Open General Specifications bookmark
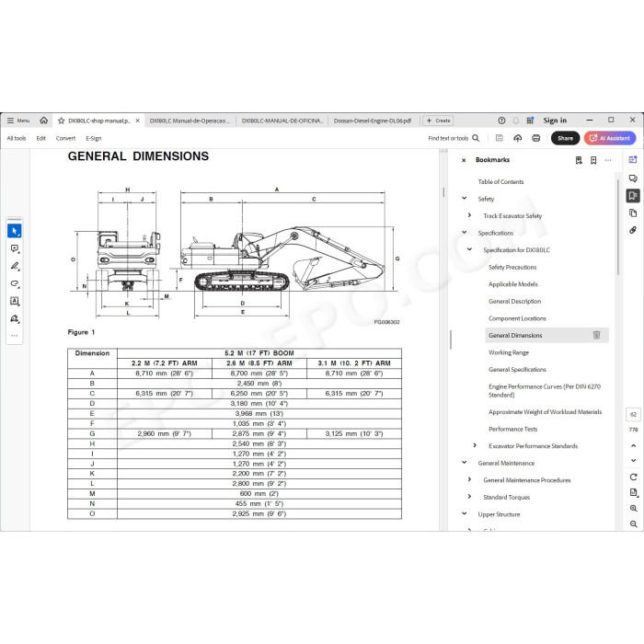Screen dimensions: 644x644 [x=517, y=369]
